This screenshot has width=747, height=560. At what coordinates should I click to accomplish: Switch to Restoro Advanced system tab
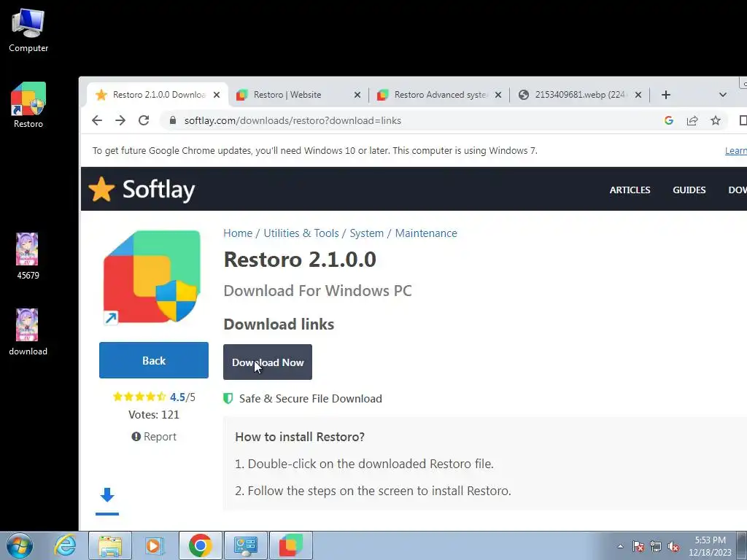click(x=439, y=95)
